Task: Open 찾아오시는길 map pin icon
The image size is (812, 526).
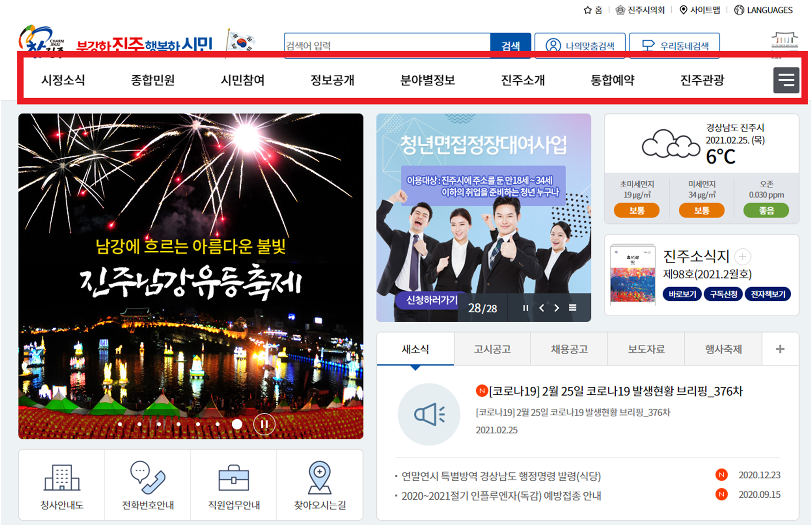Action: (x=320, y=478)
